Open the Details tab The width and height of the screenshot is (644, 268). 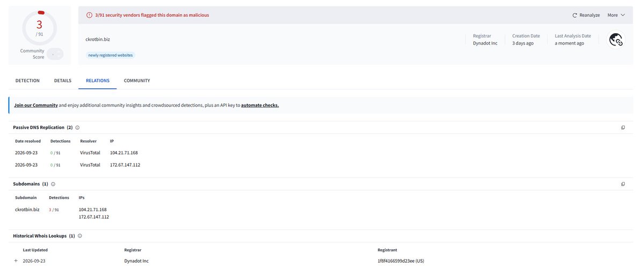tap(63, 80)
